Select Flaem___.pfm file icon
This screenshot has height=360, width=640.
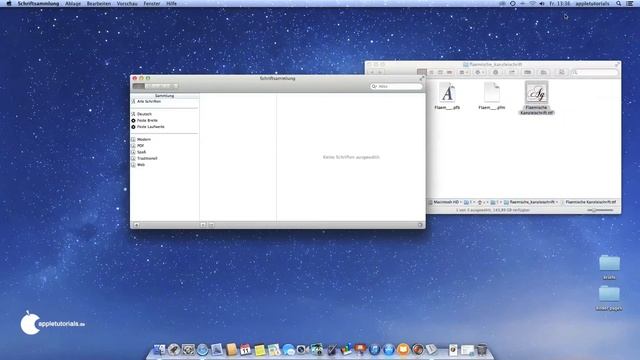(492, 93)
